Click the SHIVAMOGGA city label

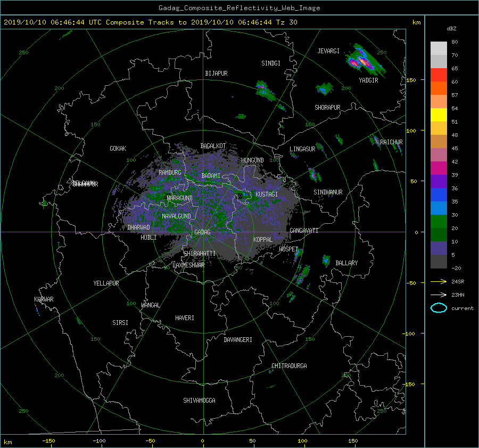pos(199,401)
